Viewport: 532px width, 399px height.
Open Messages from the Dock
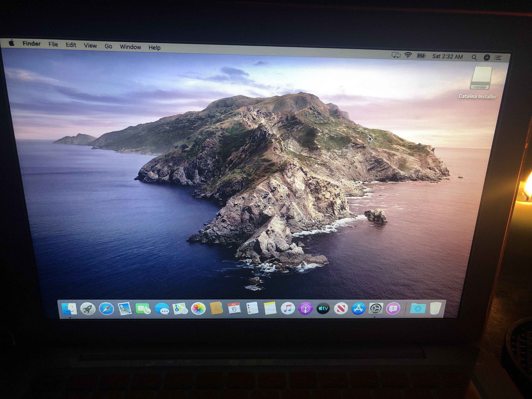click(162, 309)
